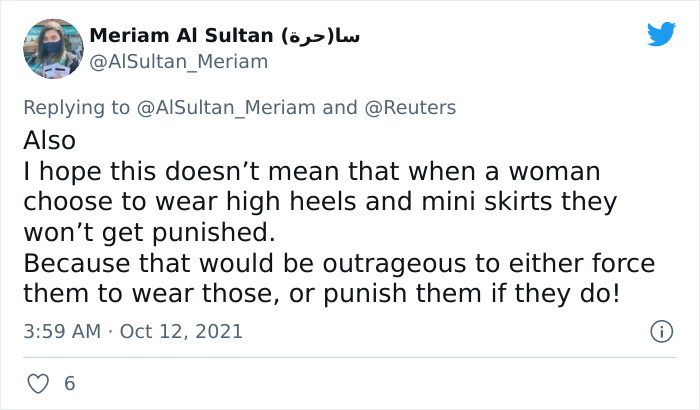Click the last line ending "if they do!"
700x410 pixels.
point(321,296)
